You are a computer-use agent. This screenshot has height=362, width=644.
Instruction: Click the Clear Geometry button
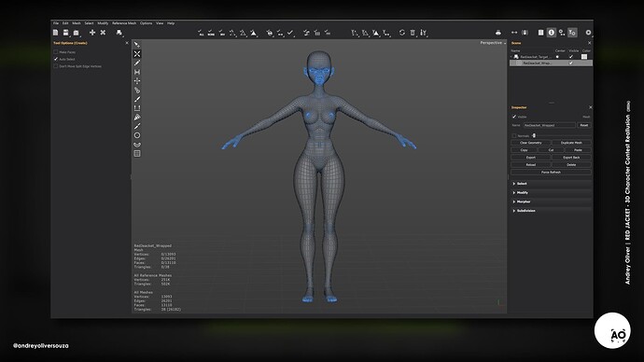[x=531, y=143]
